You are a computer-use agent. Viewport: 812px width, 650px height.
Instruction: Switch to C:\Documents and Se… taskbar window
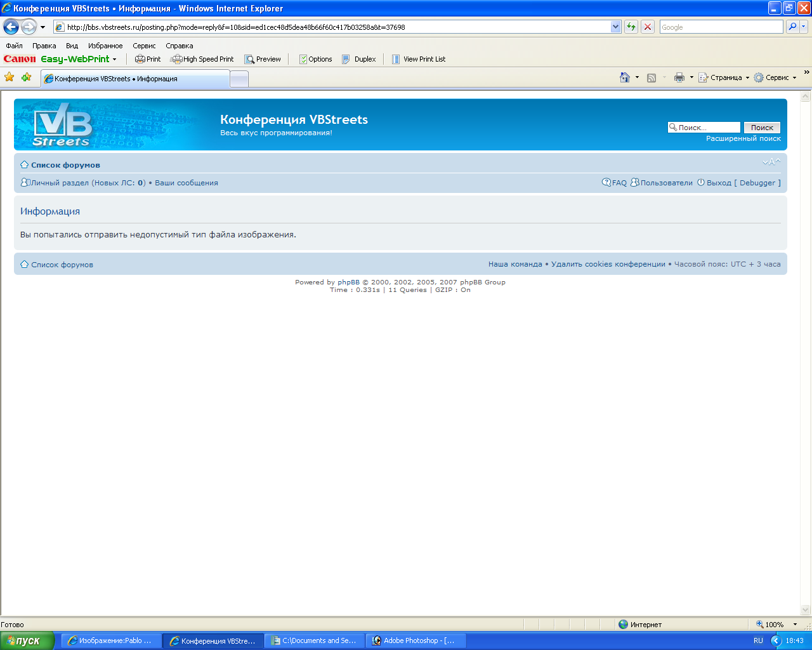[314, 640]
